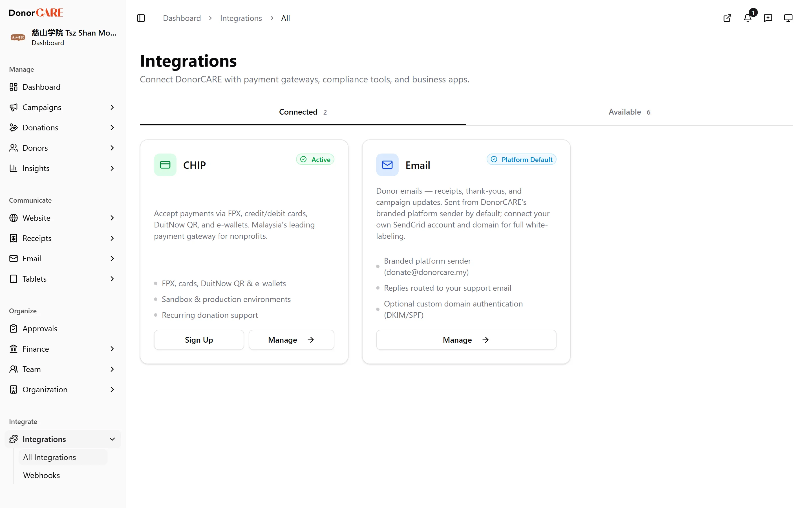Expand the Campaigns submenu chevron
812x508 pixels.
[x=112, y=107]
